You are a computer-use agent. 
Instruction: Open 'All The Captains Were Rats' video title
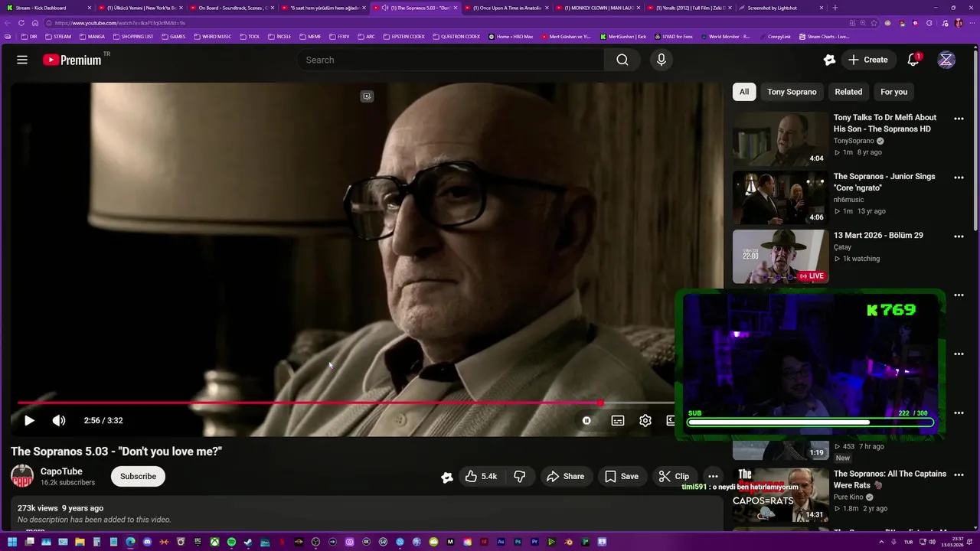[x=890, y=479]
